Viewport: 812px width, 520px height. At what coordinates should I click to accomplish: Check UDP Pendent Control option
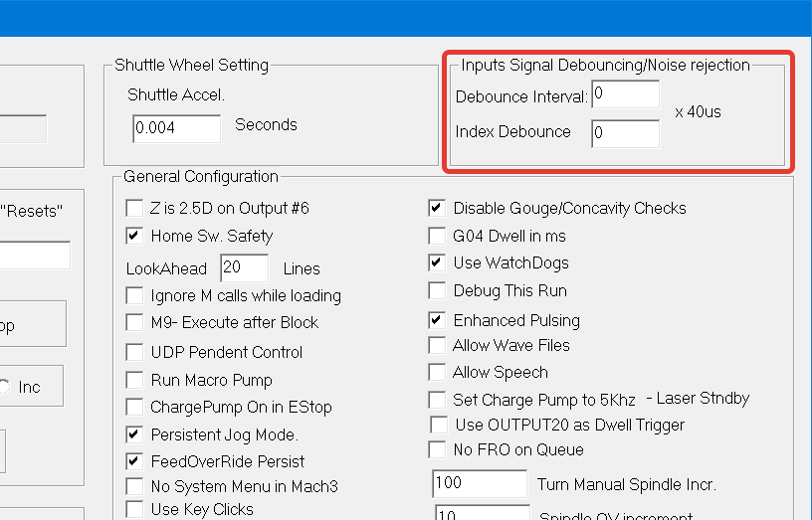(134, 352)
